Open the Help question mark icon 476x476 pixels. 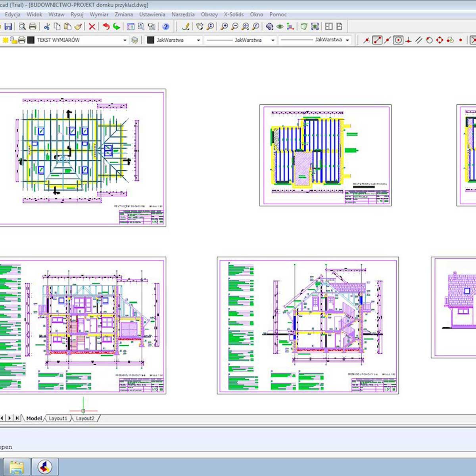[x=166, y=27]
